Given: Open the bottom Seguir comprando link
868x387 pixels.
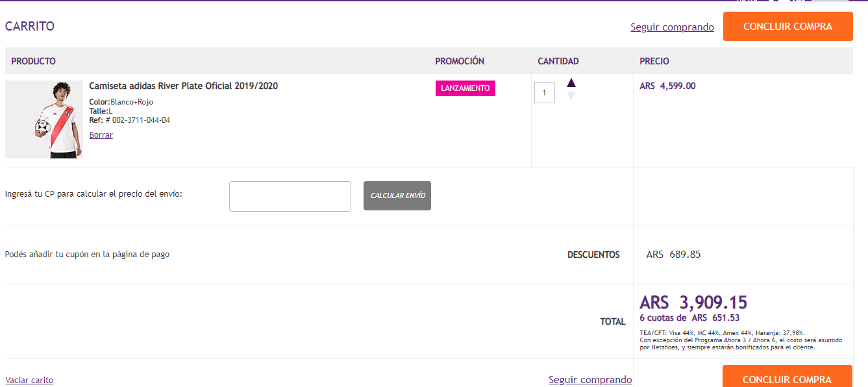Looking at the screenshot, I should click(590, 380).
